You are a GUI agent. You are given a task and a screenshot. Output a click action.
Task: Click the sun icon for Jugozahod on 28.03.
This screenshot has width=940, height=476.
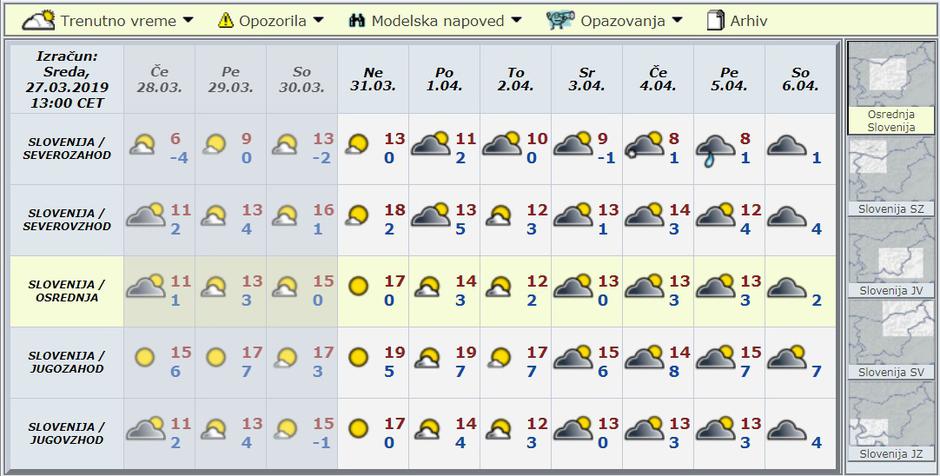pyautogui.click(x=145, y=358)
